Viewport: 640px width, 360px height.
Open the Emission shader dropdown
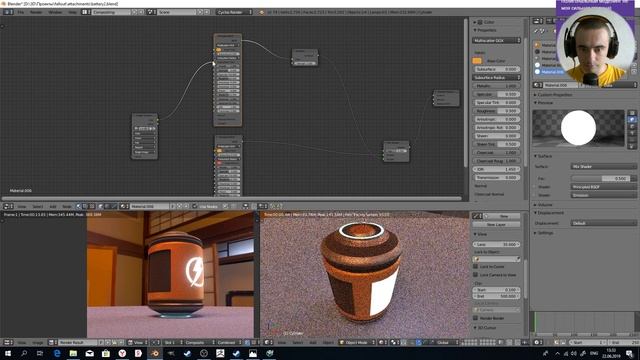click(603, 195)
